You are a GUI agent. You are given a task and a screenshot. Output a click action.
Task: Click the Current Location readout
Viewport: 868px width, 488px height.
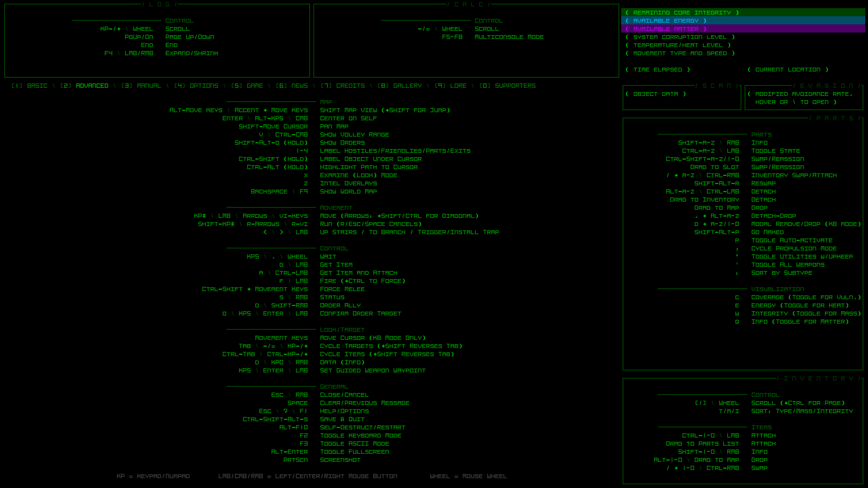(x=788, y=70)
